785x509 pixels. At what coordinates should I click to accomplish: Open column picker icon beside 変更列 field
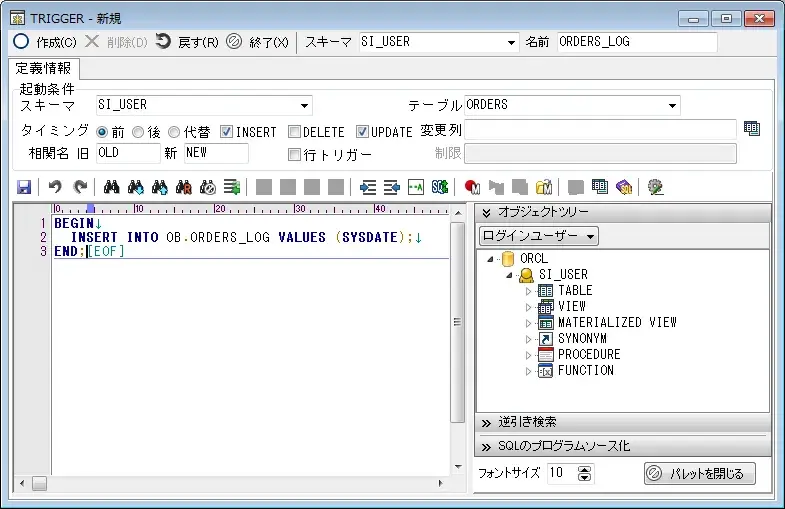[x=751, y=129]
